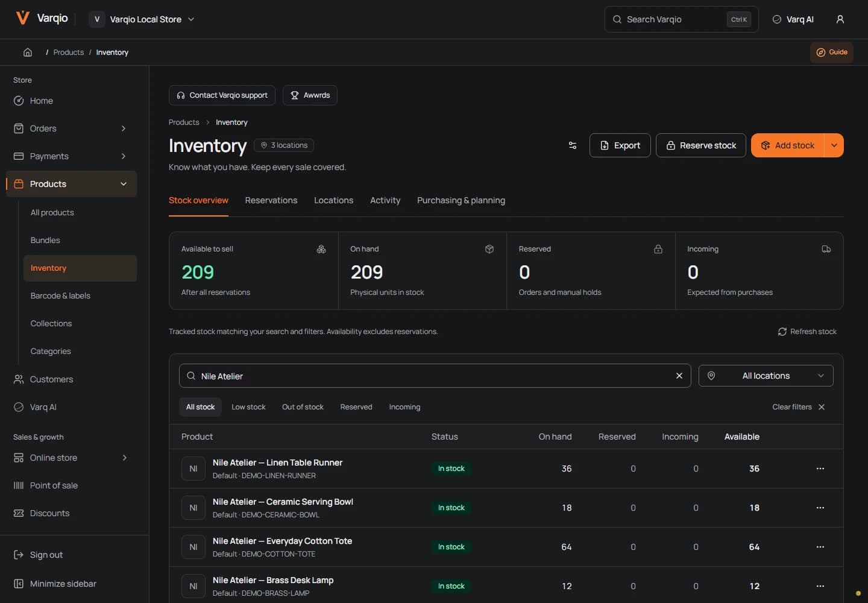Sort by the Available column header
The height and width of the screenshot is (603, 868).
click(741, 437)
